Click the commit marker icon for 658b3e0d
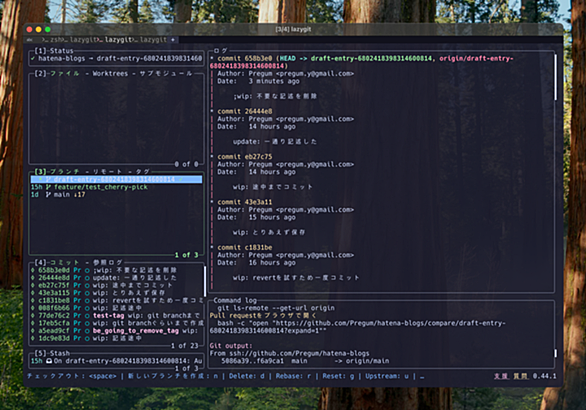 [x=33, y=270]
